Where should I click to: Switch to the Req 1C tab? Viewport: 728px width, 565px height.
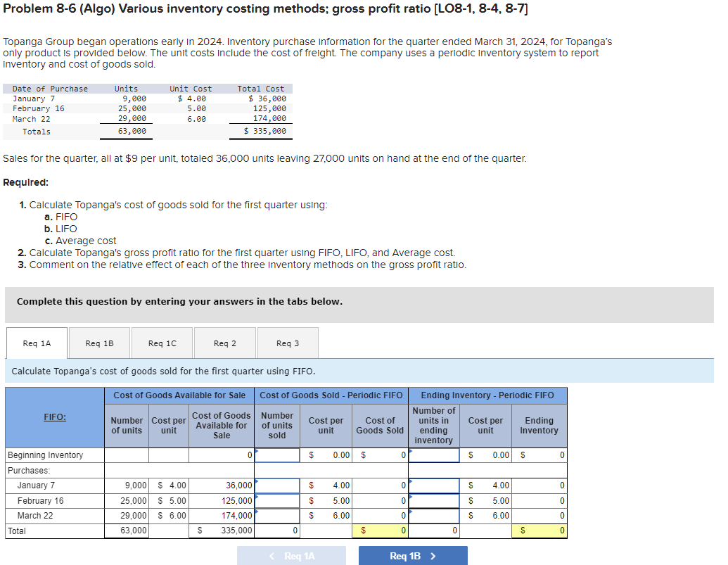pyautogui.click(x=160, y=343)
